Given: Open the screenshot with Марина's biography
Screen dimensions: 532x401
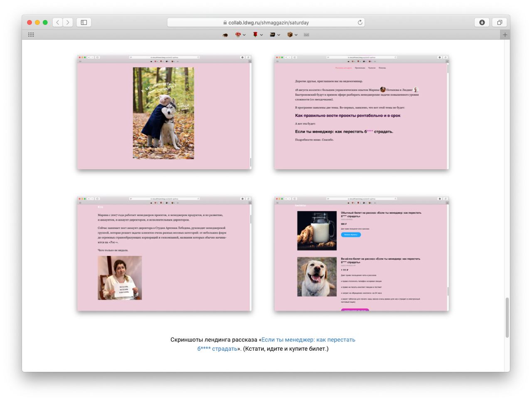Looking at the screenshot, I should [x=164, y=254].
